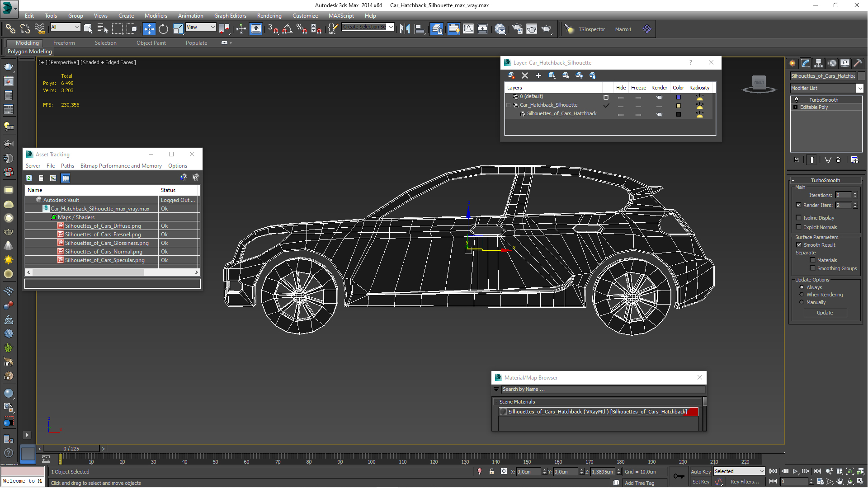Switch to the Freeform ribbon tab
Screen dimensions: 868x488
tap(64, 43)
